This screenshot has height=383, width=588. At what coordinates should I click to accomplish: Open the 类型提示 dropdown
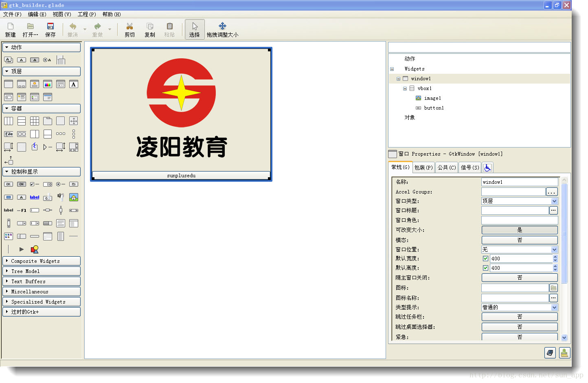point(520,307)
